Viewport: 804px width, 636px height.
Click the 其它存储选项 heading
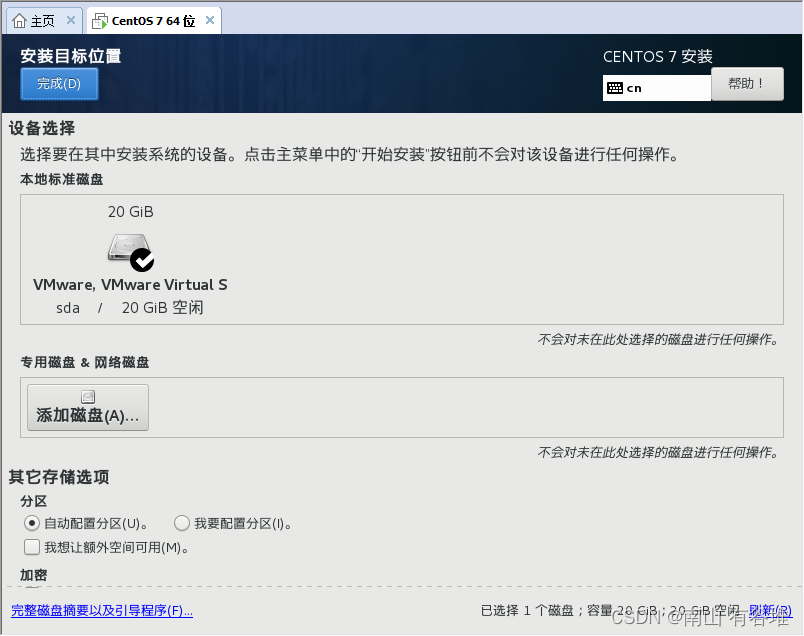click(59, 477)
